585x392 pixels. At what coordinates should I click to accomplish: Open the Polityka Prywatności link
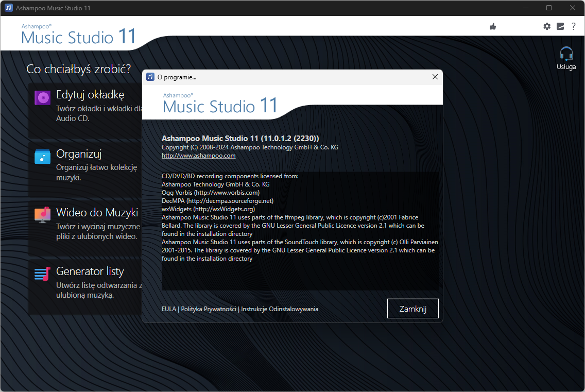(209, 309)
